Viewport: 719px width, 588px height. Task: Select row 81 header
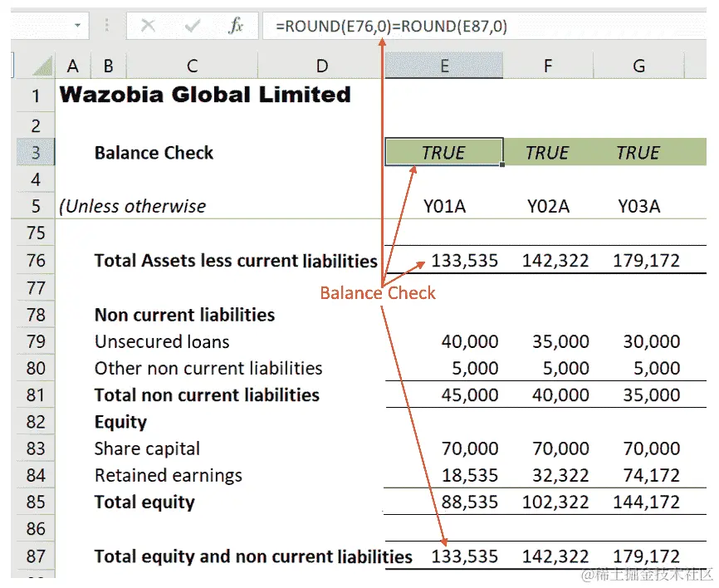[36, 394]
